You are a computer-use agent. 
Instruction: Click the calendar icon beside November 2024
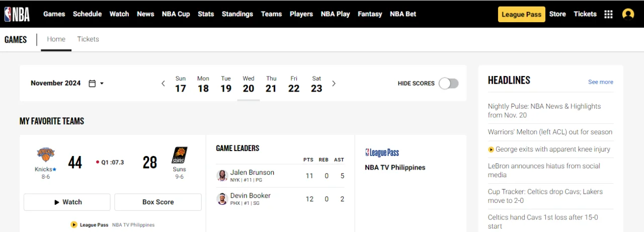(x=92, y=84)
